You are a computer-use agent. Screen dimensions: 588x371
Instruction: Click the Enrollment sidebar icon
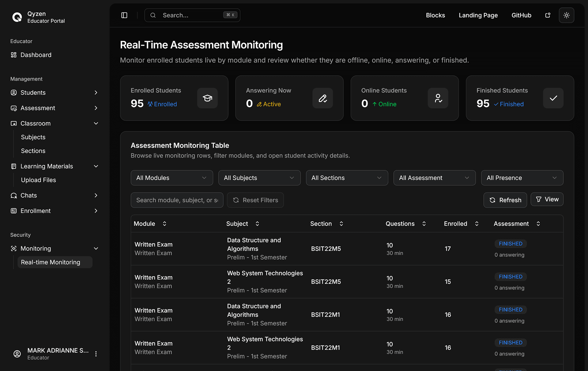pos(14,211)
